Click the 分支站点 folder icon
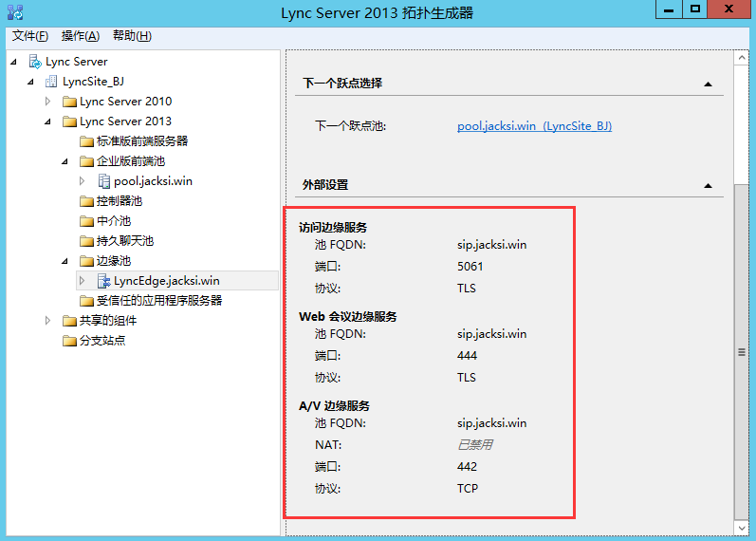Viewport: 756px width, 541px height. click(x=69, y=341)
